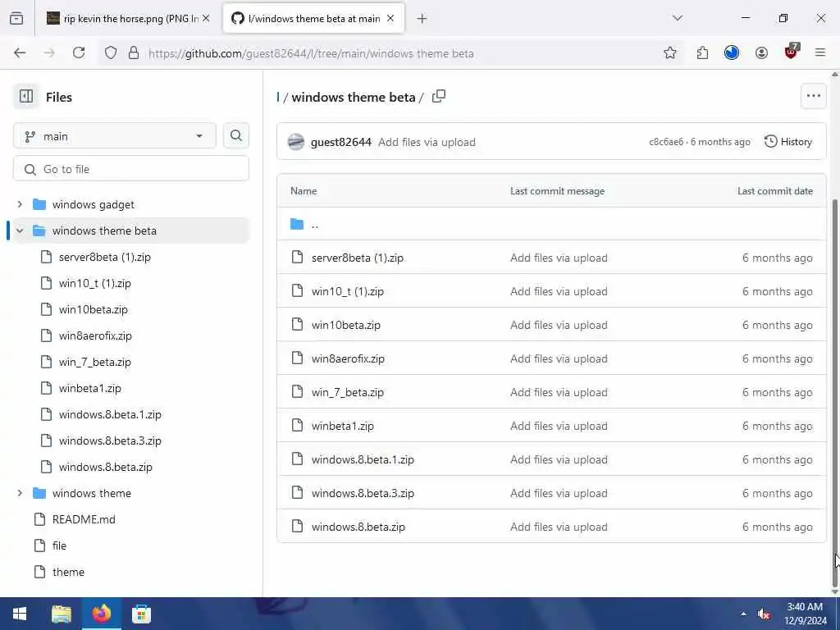Open File Explorer from taskbar
840x630 pixels.
pyautogui.click(x=62, y=614)
